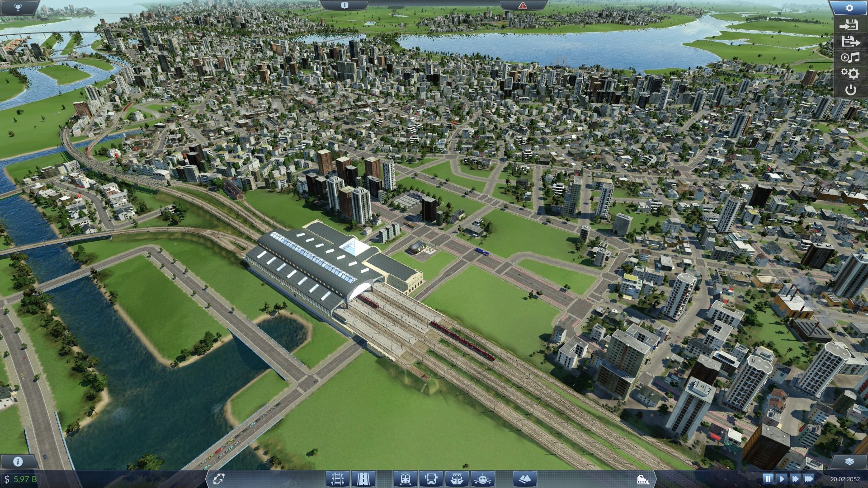868x488 pixels.
Task: Open the train vehicles menu
Action: [x=405, y=479]
